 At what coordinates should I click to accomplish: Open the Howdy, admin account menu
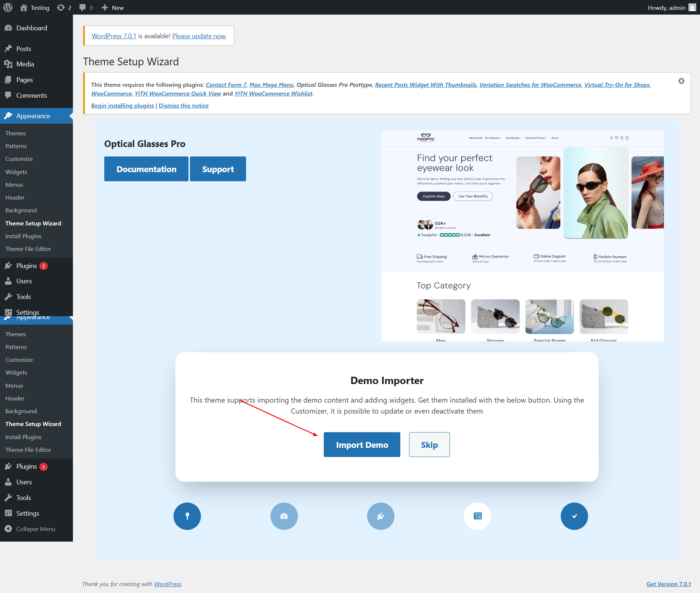tap(672, 8)
